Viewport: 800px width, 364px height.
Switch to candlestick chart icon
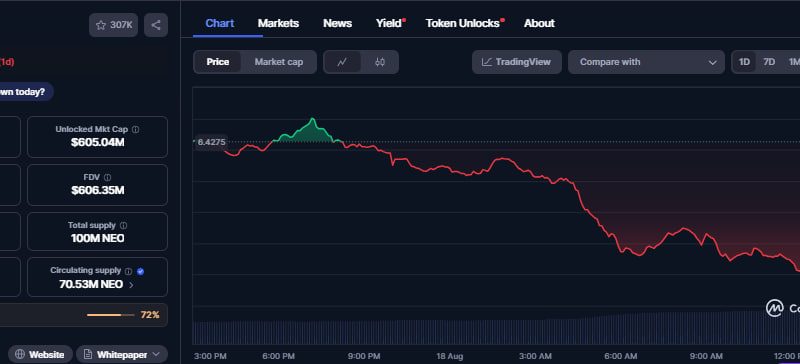(x=380, y=62)
